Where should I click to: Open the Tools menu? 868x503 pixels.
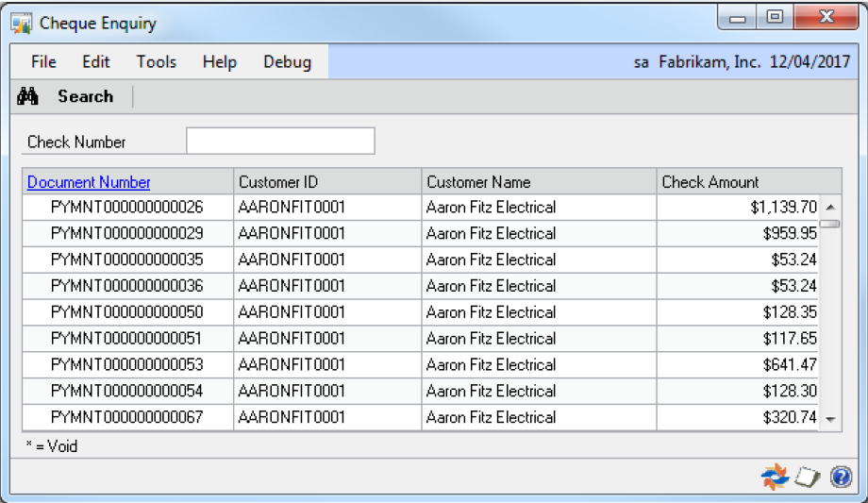pyautogui.click(x=156, y=62)
